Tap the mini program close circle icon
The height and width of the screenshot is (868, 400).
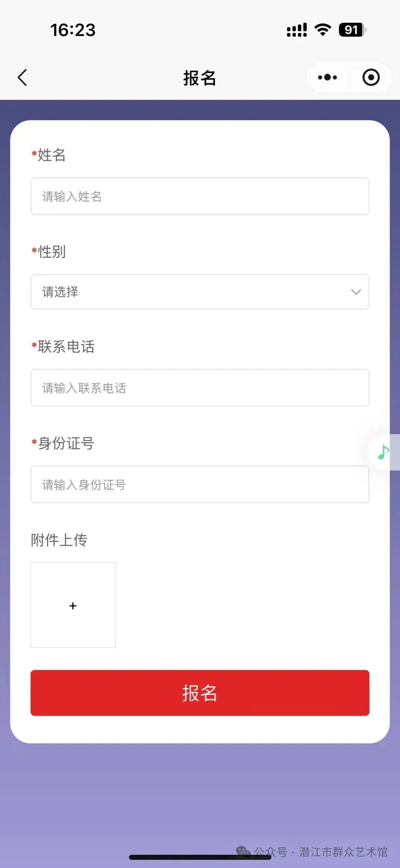tap(371, 77)
